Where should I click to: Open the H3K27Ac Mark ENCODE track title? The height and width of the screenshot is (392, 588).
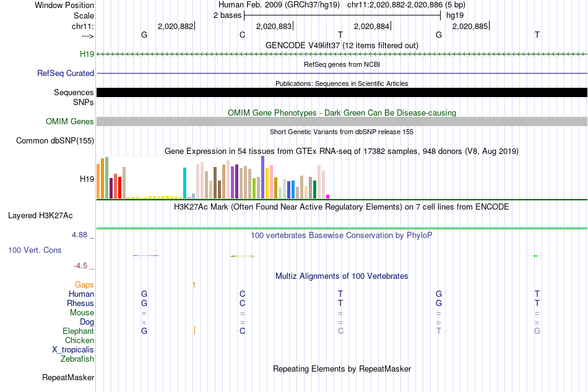pos(342,207)
